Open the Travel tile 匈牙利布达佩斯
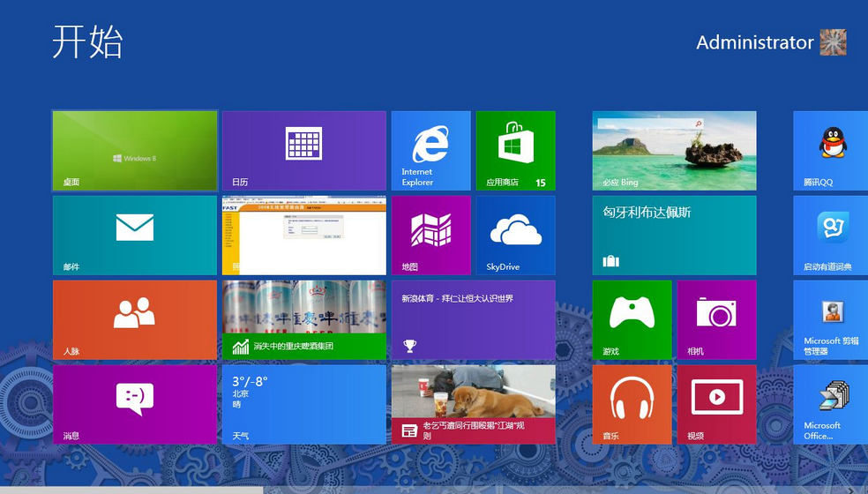 click(674, 236)
